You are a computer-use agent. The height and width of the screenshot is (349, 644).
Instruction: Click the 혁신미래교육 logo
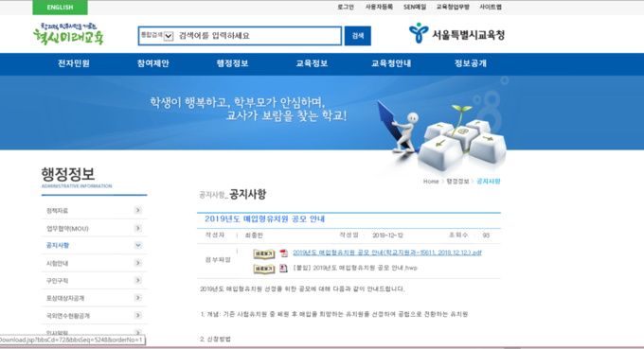pyautogui.click(x=68, y=34)
